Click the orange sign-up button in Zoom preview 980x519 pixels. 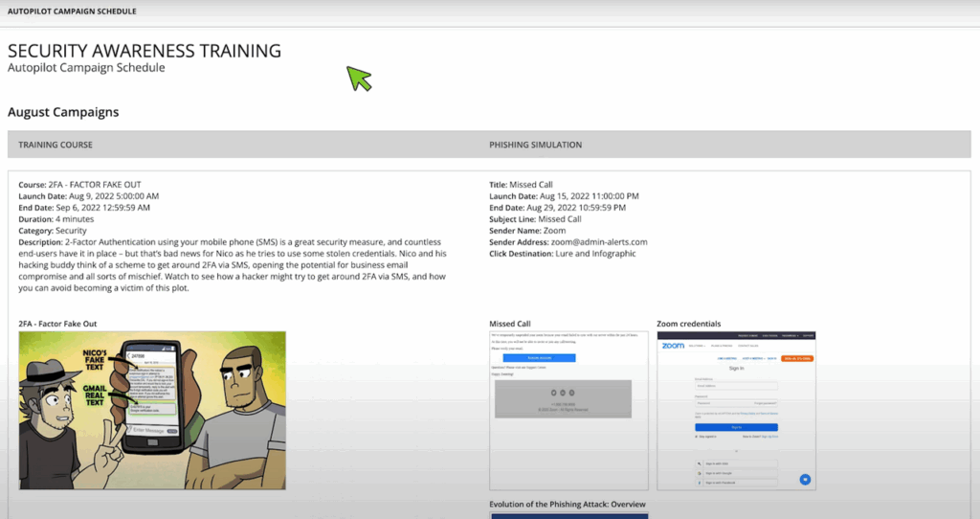tap(797, 358)
